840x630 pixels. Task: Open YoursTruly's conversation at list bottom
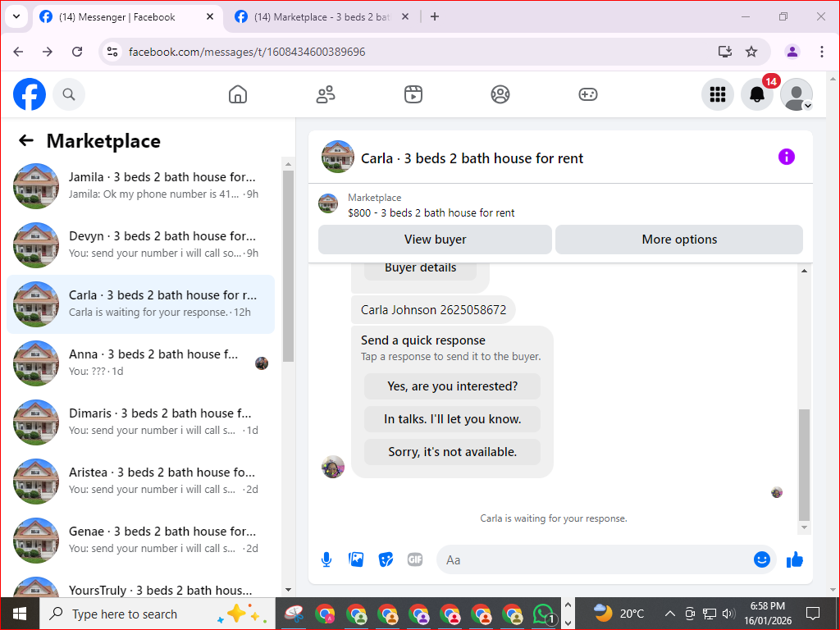coord(141,586)
